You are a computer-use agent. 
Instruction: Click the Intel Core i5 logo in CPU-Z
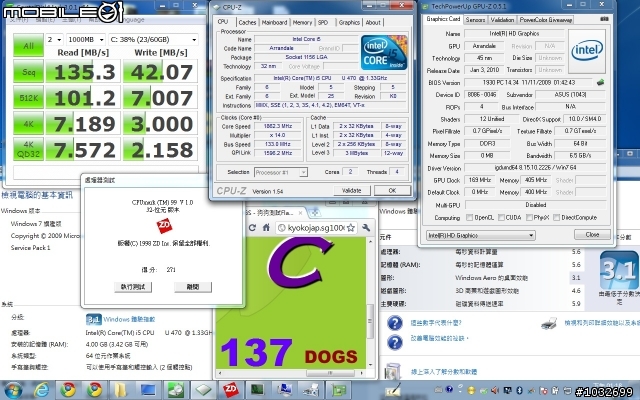(384, 53)
